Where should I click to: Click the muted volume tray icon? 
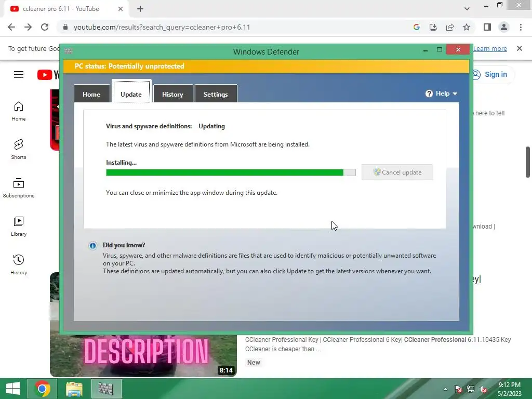(x=483, y=389)
